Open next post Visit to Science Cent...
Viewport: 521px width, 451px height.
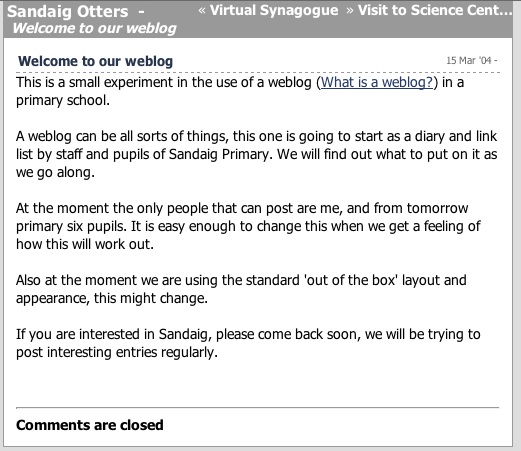pyautogui.click(x=435, y=10)
